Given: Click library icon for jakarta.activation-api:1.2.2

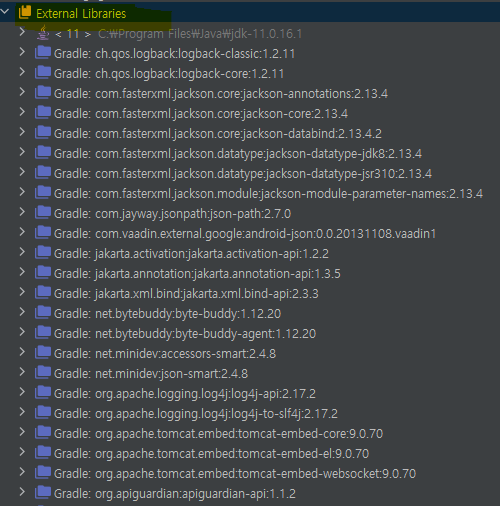Looking at the screenshot, I should point(43,252).
